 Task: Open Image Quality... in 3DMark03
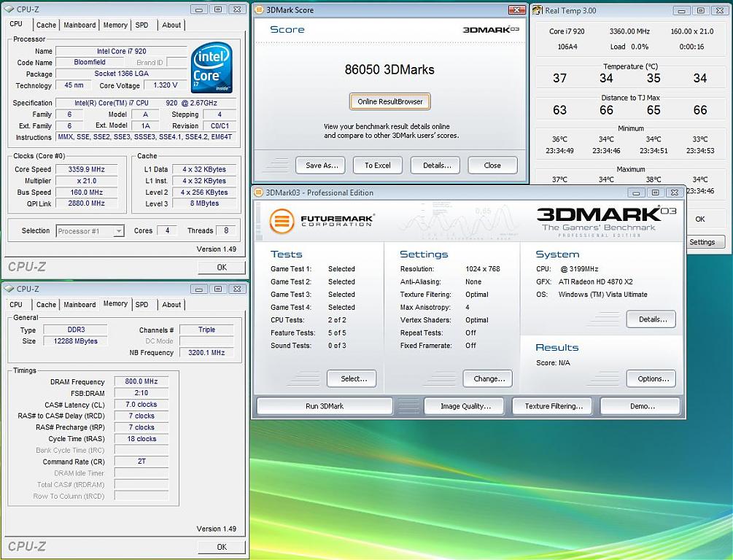465,406
